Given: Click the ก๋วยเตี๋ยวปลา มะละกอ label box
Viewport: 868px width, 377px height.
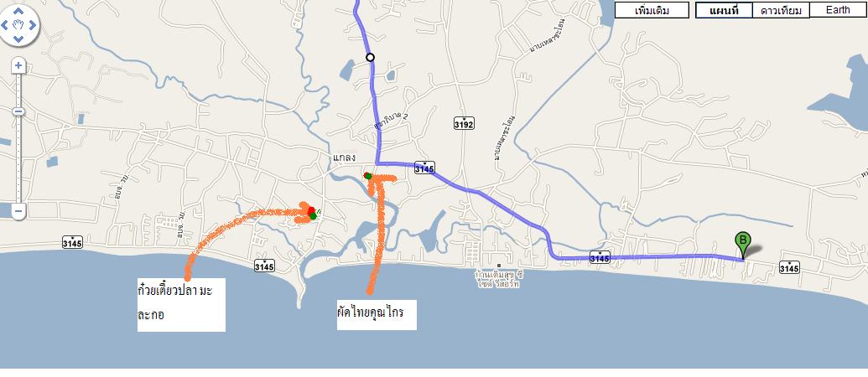Looking at the screenshot, I should click(x=182, y=305).
